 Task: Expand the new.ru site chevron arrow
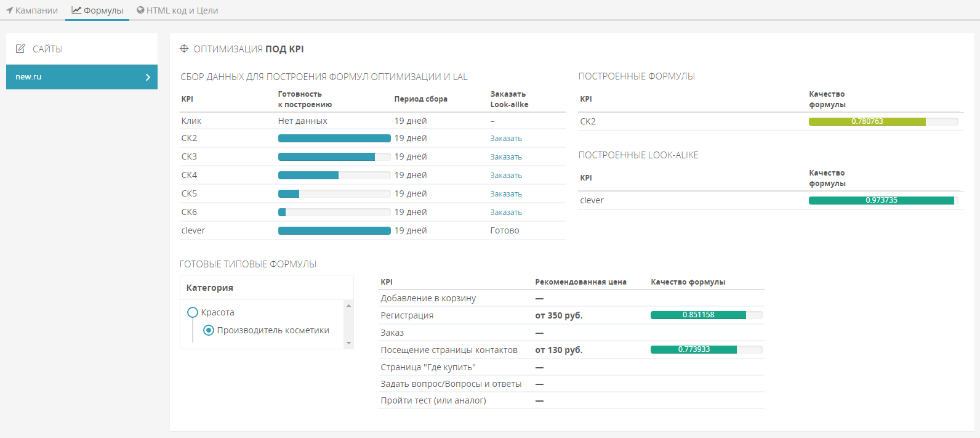[148, 77]
